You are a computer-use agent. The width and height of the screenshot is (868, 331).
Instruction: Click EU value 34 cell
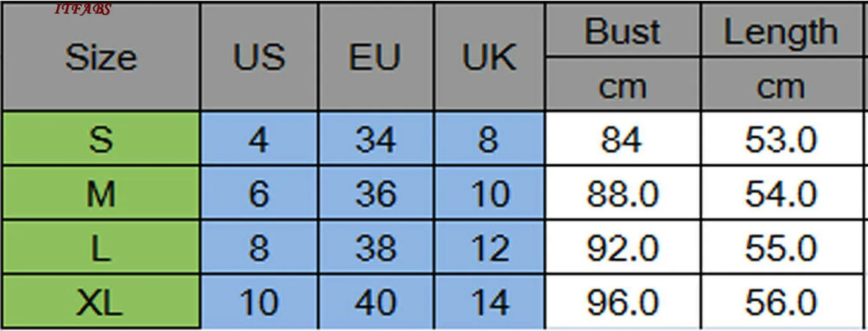click(376, 139)
